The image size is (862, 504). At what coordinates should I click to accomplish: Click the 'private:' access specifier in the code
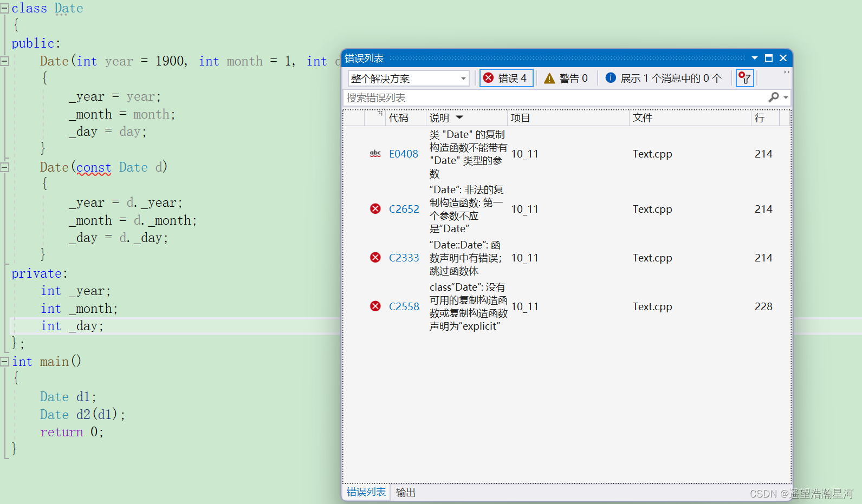click(x=40, y=274)
